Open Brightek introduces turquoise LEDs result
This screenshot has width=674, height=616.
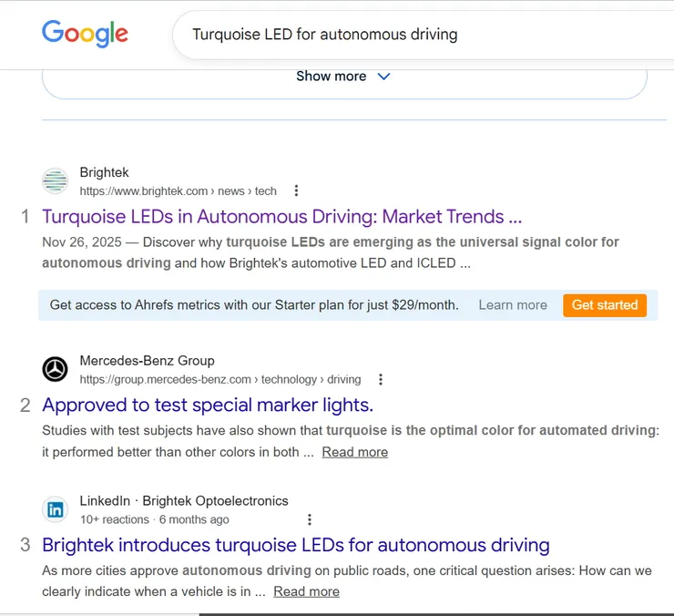click(296, 545)
